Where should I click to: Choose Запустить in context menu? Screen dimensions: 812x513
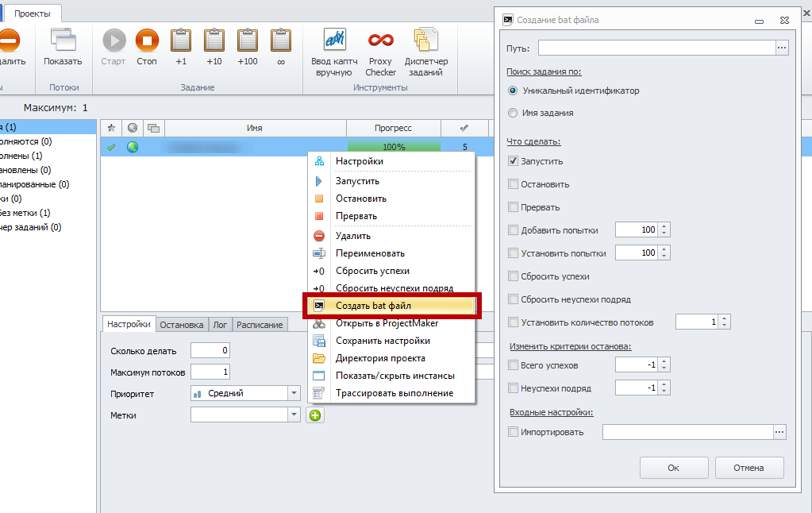click(391, 181)
